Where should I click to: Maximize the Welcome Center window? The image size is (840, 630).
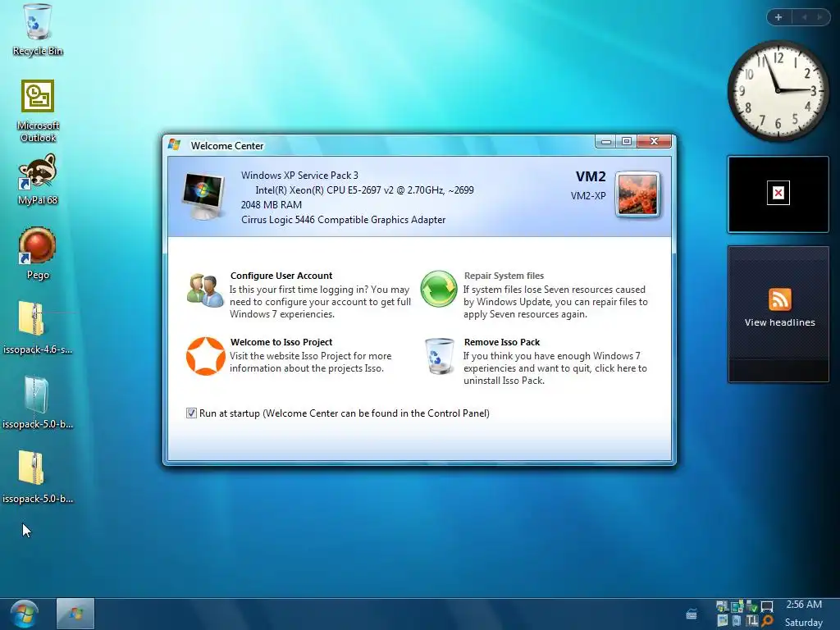(x=626, y=141)
